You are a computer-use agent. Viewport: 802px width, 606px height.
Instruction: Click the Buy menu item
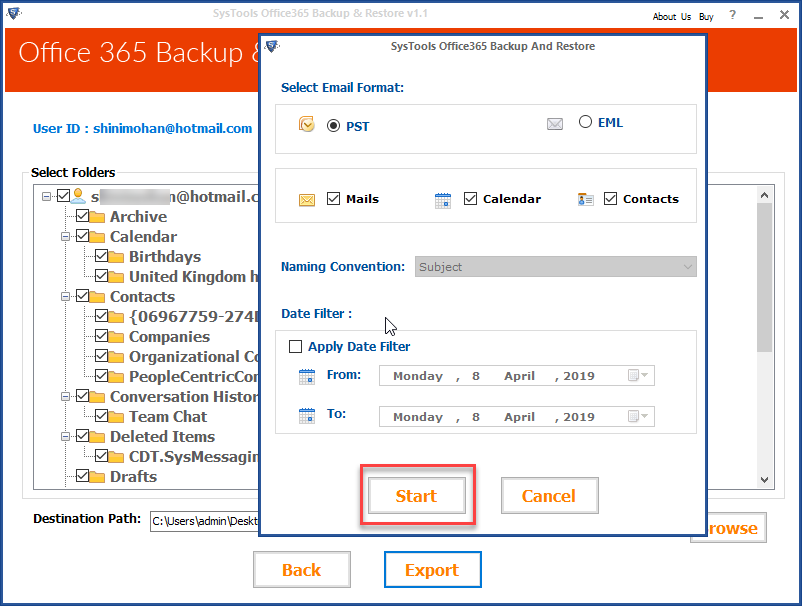click(706, 16)
